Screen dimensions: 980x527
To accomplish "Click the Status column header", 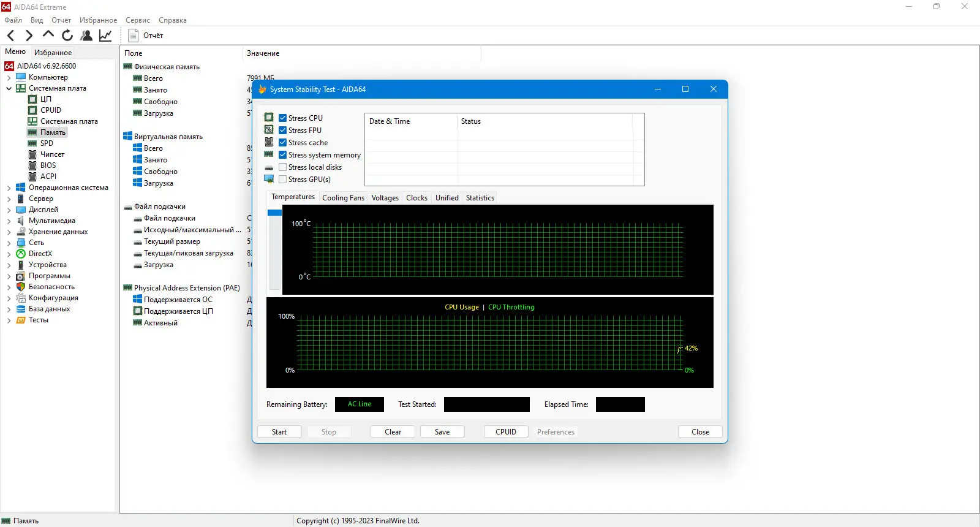I will click(545, 121).
